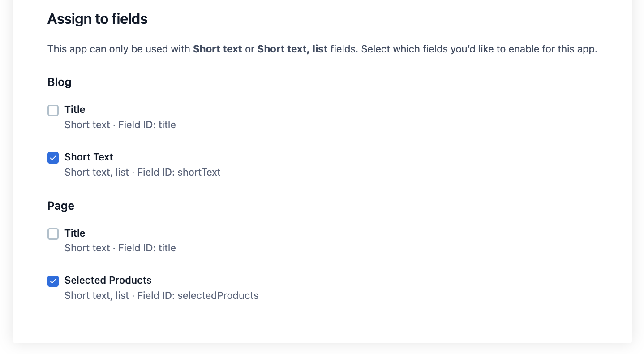Click 'Select which fields you'd like to enable' sentence
The height and width of the screenshot is (354, 644).
click(x=479, y=49)
